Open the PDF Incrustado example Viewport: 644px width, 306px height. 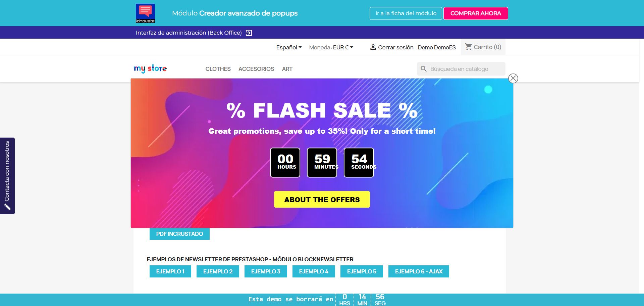pos(179,234)
